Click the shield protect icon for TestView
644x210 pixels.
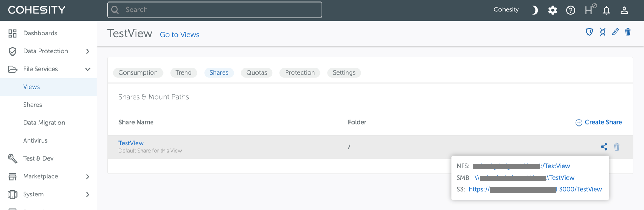589,32
